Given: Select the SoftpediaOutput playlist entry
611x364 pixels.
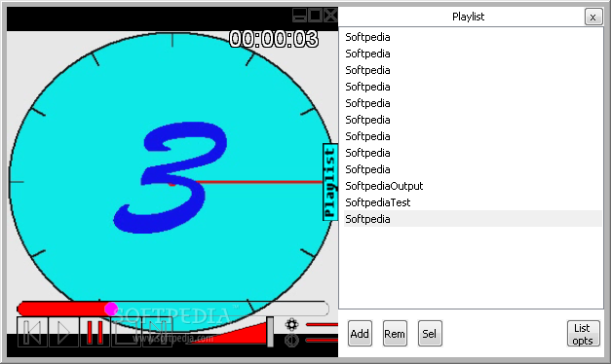Looking at the screenshot, I should (473, 186).
